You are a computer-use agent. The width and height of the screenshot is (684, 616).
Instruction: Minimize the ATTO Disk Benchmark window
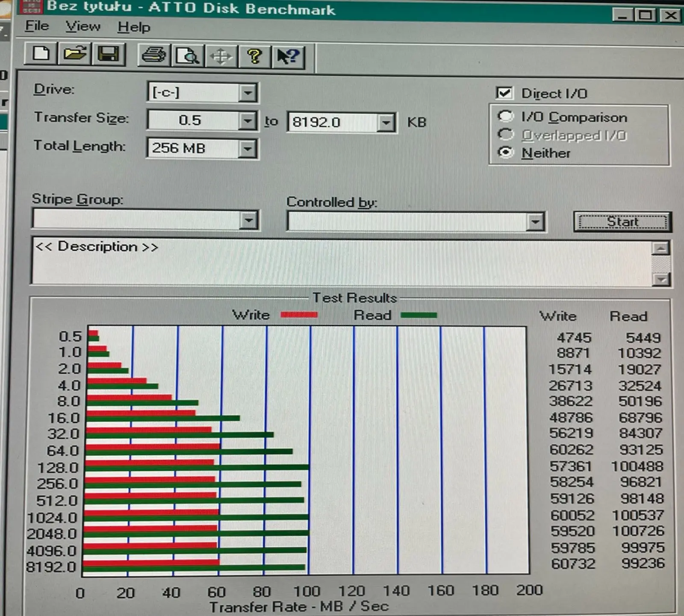[622, 15]
